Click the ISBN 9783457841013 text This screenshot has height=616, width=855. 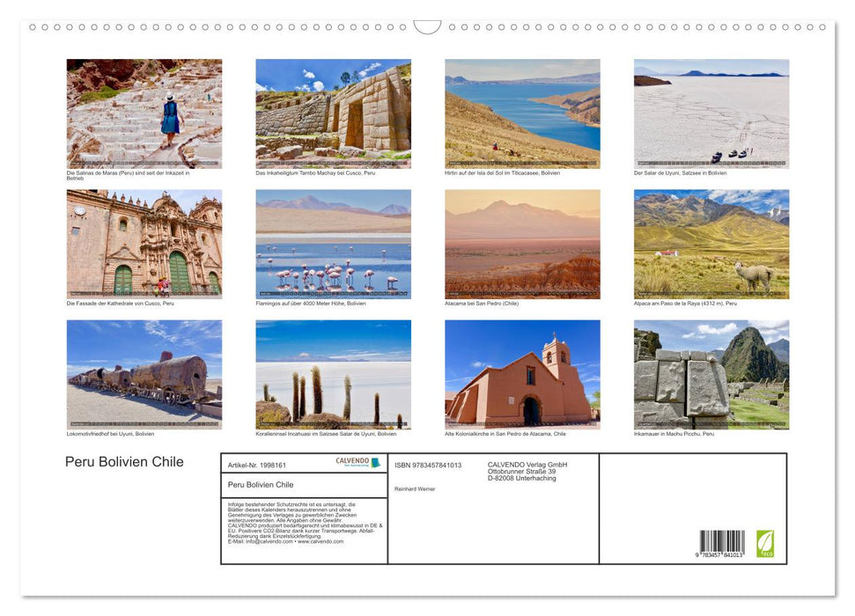click(429, 465)
